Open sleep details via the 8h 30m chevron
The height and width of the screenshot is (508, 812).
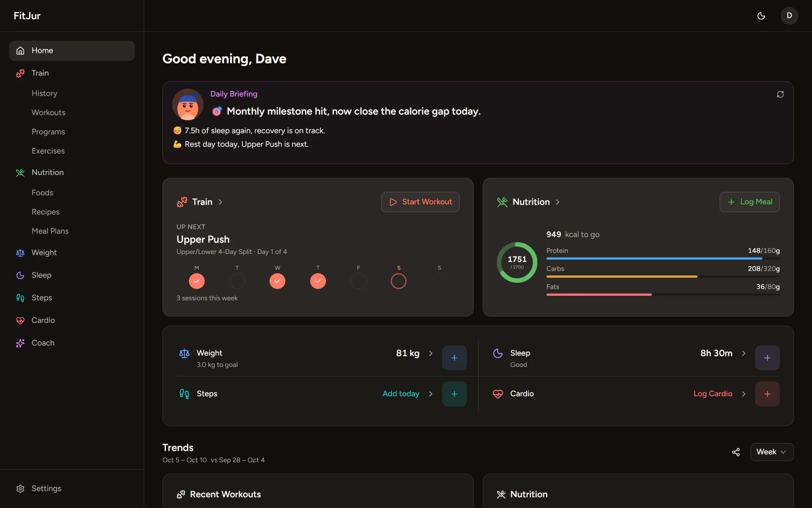click(x=743, y=353)
